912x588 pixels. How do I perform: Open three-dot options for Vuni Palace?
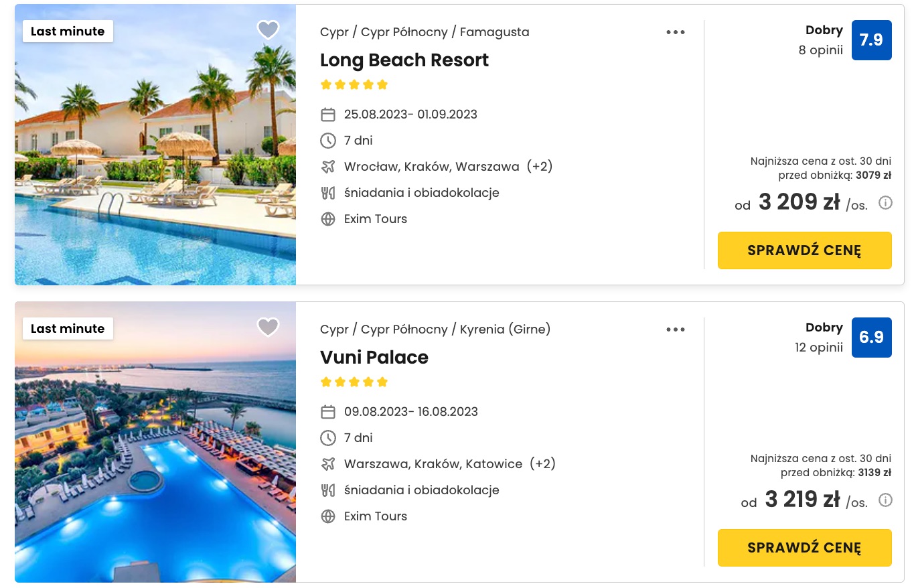coord(676,329)
